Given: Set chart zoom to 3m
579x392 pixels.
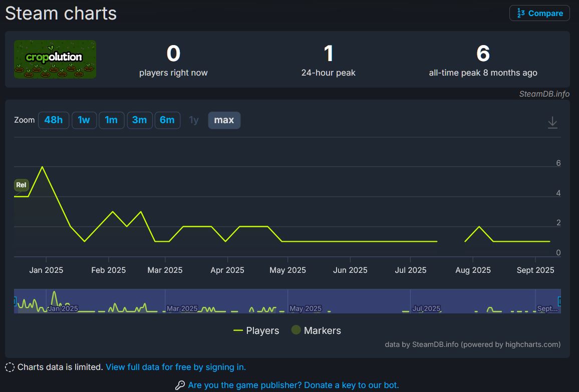Looking at the screenshot, I should click(x=140, y=120).
